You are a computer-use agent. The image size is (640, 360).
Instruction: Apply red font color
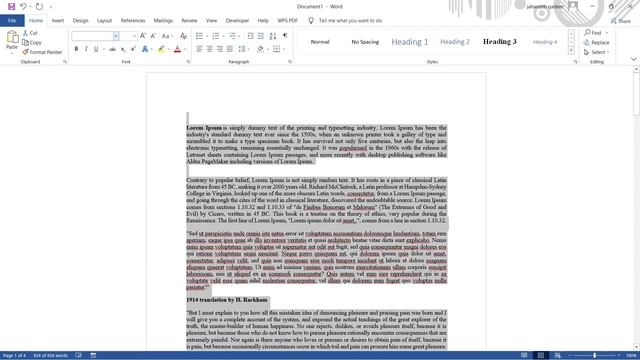[x=177, y=49]
